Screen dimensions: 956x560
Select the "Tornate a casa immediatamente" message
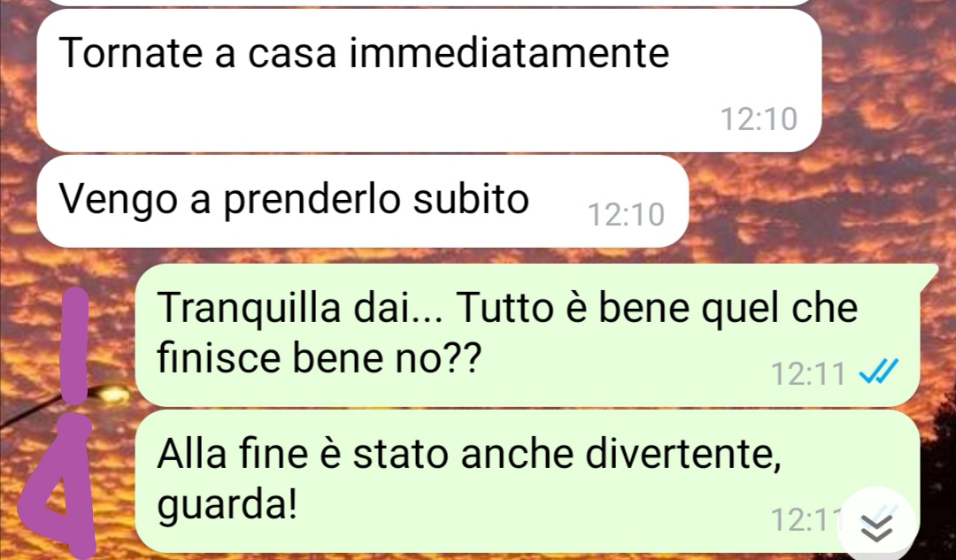point(429,80)
